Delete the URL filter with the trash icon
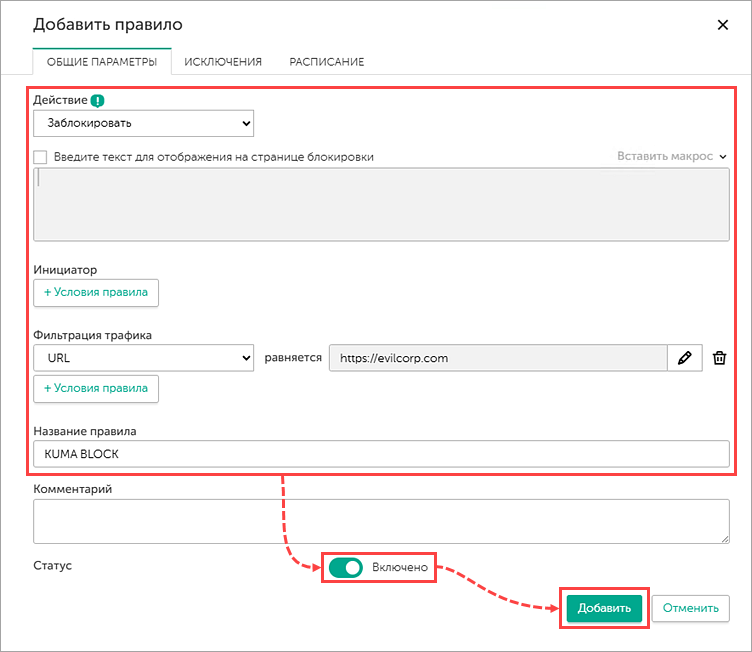This screenshot has width=752, height=652. pyautogui.click(x=719, y=358)
